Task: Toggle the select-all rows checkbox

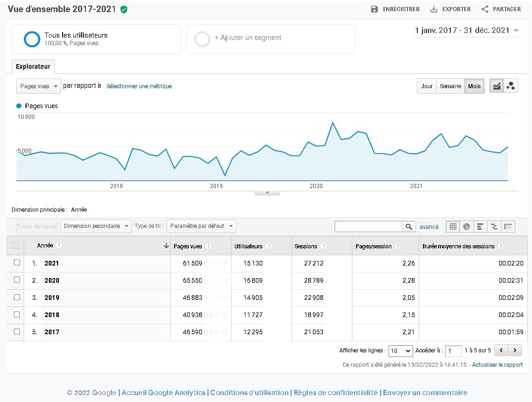Action: (15, 246)
